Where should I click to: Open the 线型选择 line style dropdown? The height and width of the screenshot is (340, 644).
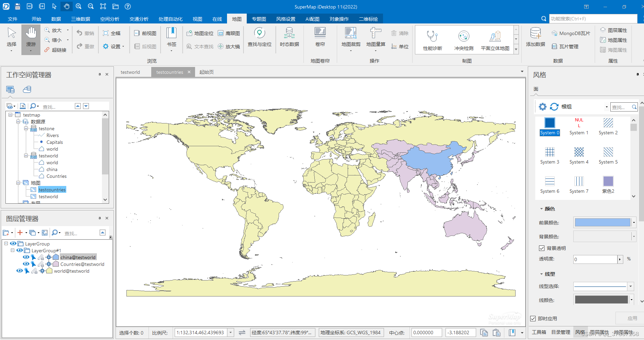(x=631, y=286)
